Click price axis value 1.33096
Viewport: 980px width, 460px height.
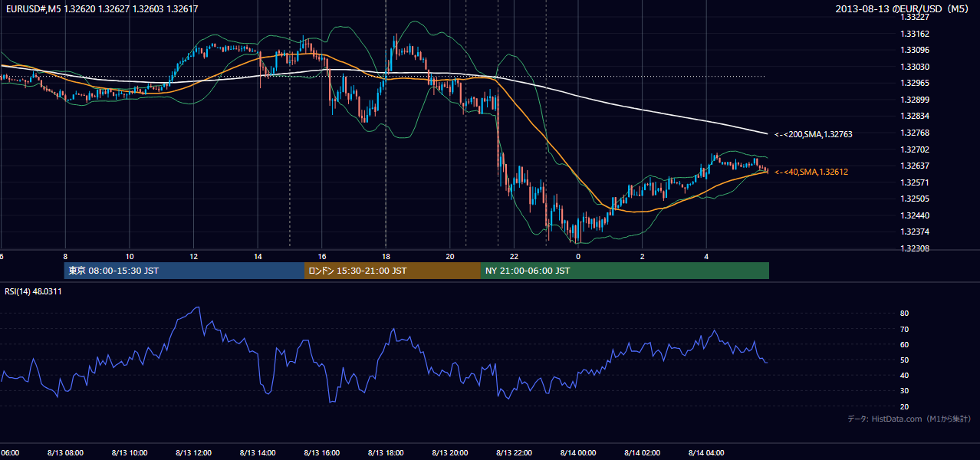(x=914, y=50)
